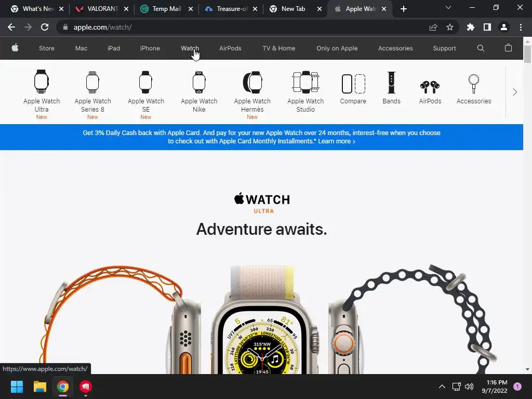532x399 pixels.
Task: Expand the tab search chevron
Action: (x=448, y=7)
